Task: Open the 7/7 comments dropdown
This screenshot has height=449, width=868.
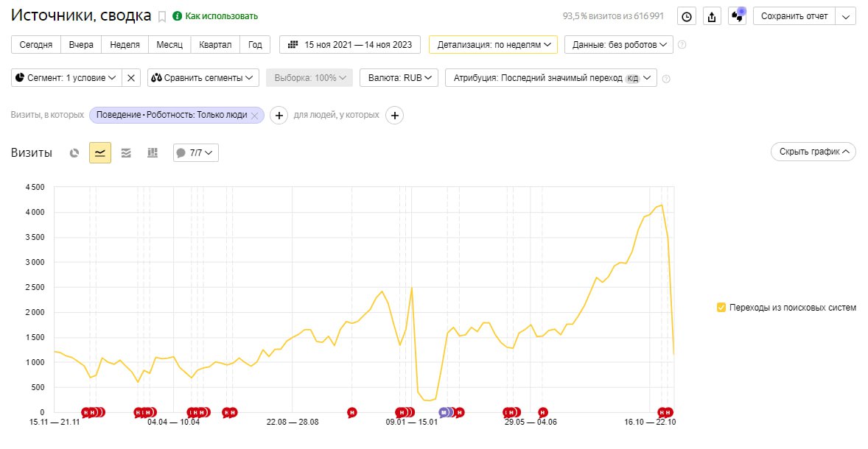Action: (196, 153)
